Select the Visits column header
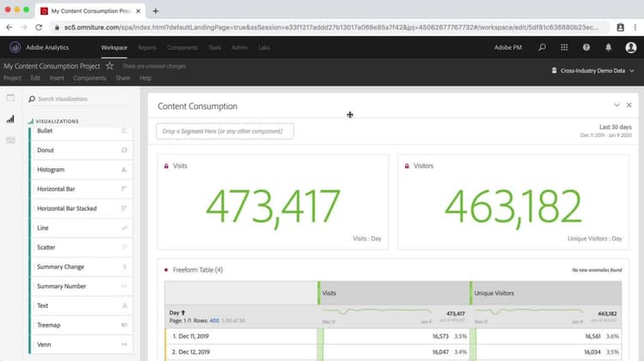 click(x=394, y=293)
